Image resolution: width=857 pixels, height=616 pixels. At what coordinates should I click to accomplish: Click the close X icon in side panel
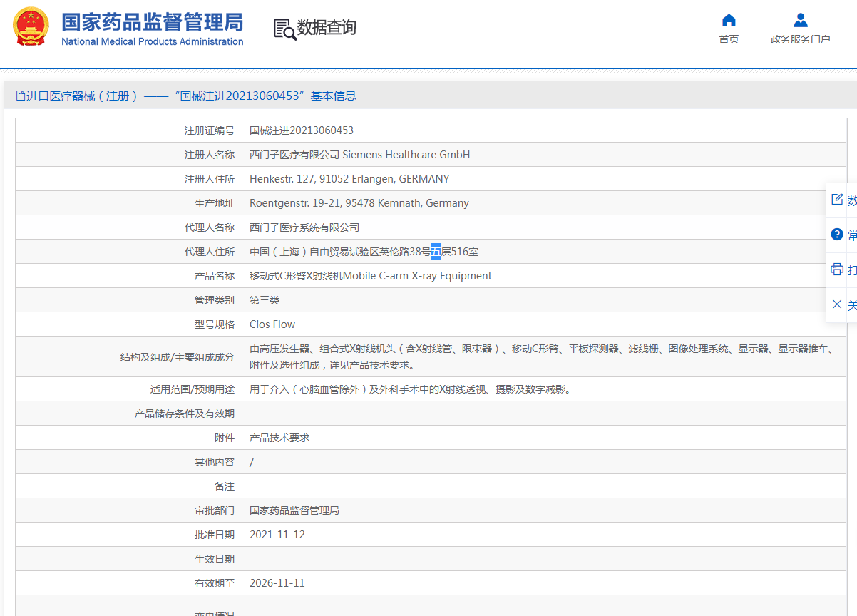(x=837, y=304)
